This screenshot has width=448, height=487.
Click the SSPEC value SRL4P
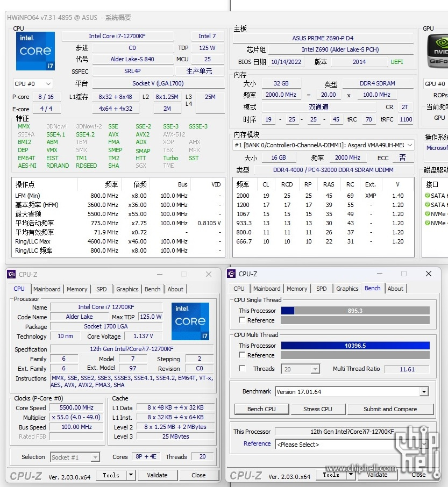click(x=133, y=71)
